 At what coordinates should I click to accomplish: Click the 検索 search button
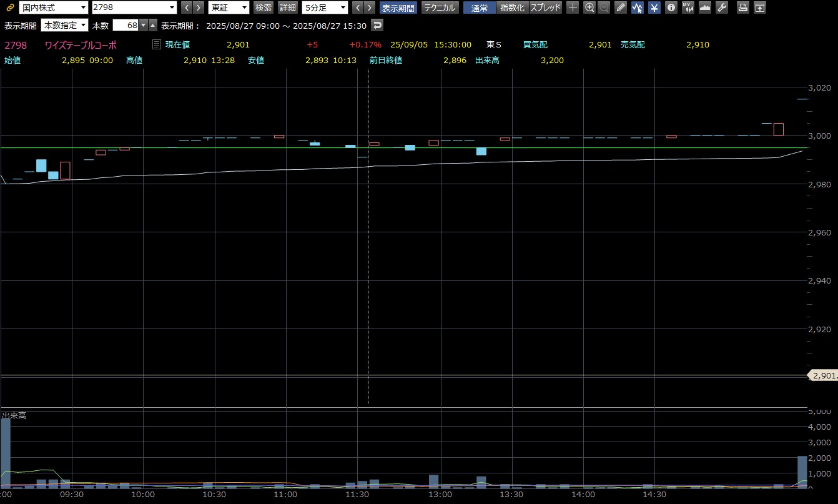[x=264, y=7]
